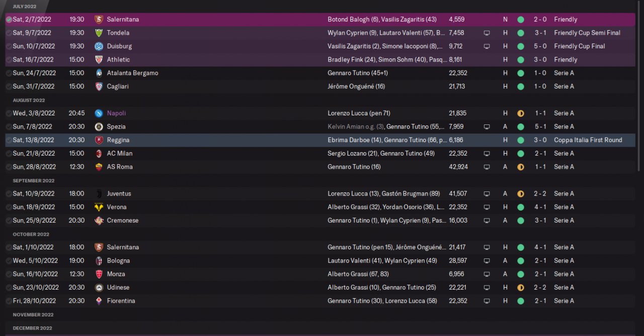
Task: Click the Cagliari club badge
Action: point(99,86)
